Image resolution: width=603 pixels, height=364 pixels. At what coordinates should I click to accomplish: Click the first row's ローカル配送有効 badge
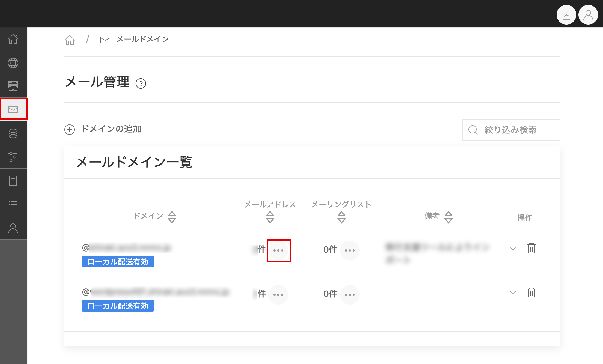118,262
